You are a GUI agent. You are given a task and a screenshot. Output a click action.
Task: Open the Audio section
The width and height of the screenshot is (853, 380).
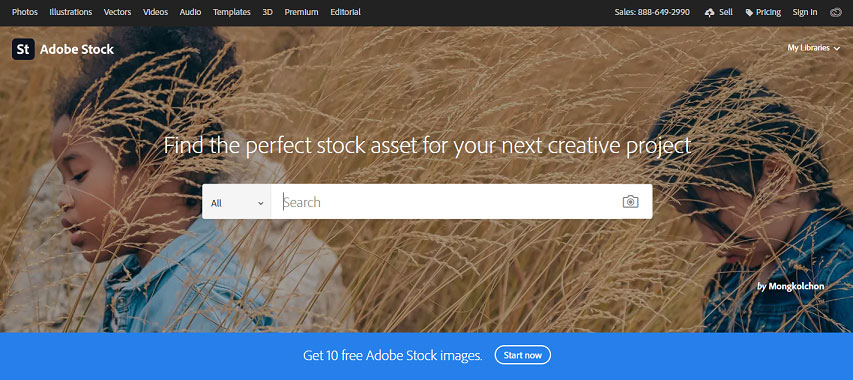(x=190, y=12)
